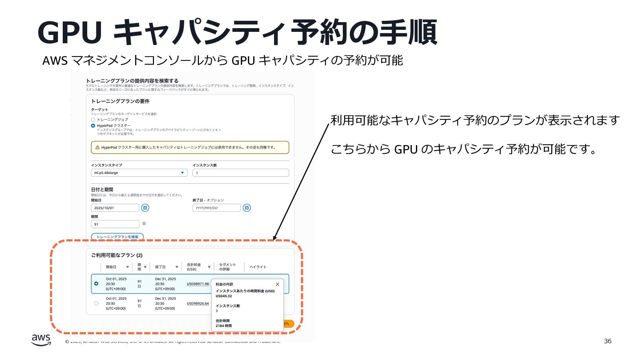The width and height of the screenshot is (644, 362).
Task: Click the USD98926.64 price link
Action: pos(198,304)
